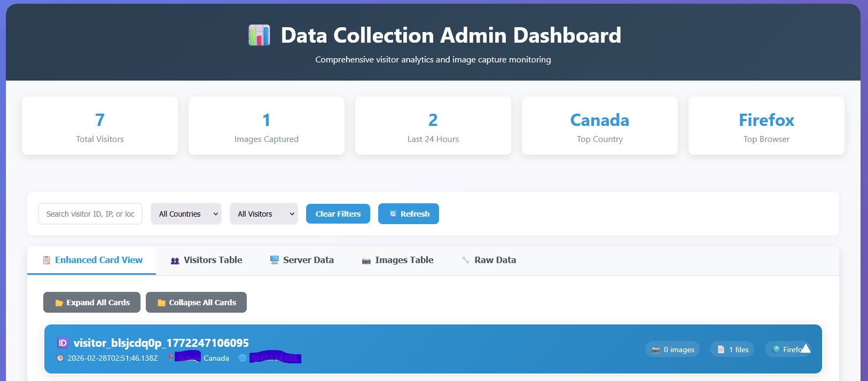
Task: Open the All Visitors filter dropdown
Action: pyautogui.click(x=264, y=214)
